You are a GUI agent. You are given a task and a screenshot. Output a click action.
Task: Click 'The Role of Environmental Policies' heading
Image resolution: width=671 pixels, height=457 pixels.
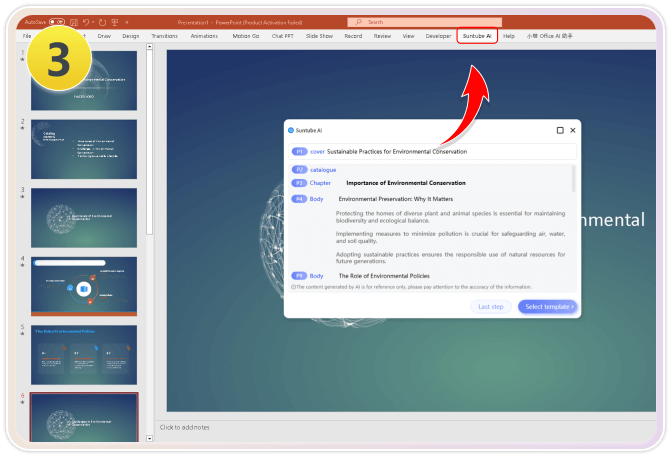point(384,276)
